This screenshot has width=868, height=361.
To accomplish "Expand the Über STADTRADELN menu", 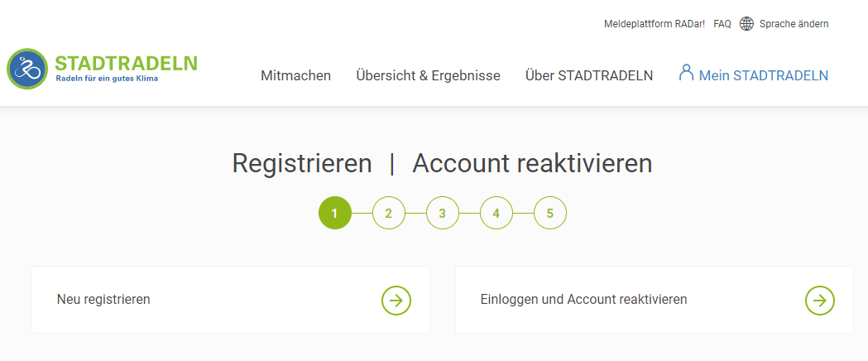I will pos(589,76).
